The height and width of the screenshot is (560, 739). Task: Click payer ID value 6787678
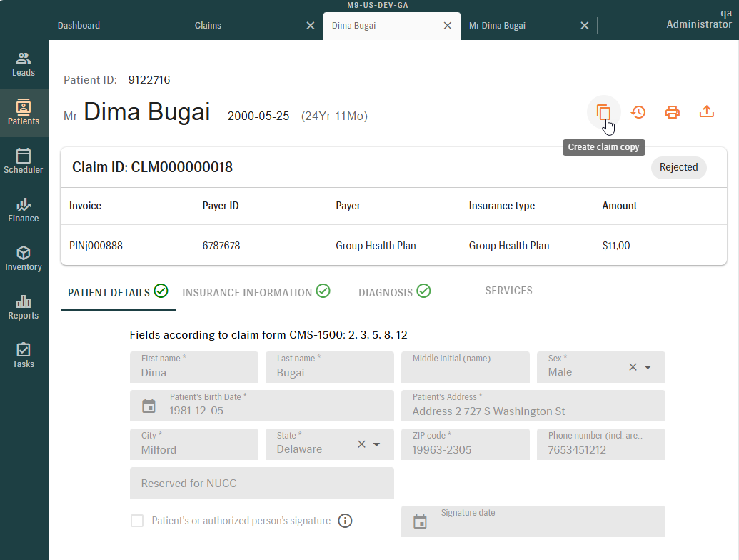point(221,246)
